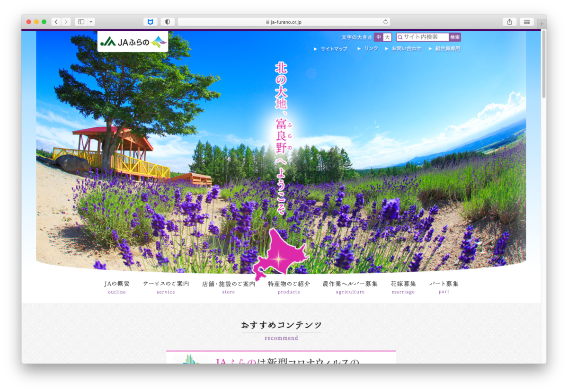Image resolution: width=568 pixels, height=392 pixels.
Task: Open the privacy report shield icon
Action: [x=167, y=22]
